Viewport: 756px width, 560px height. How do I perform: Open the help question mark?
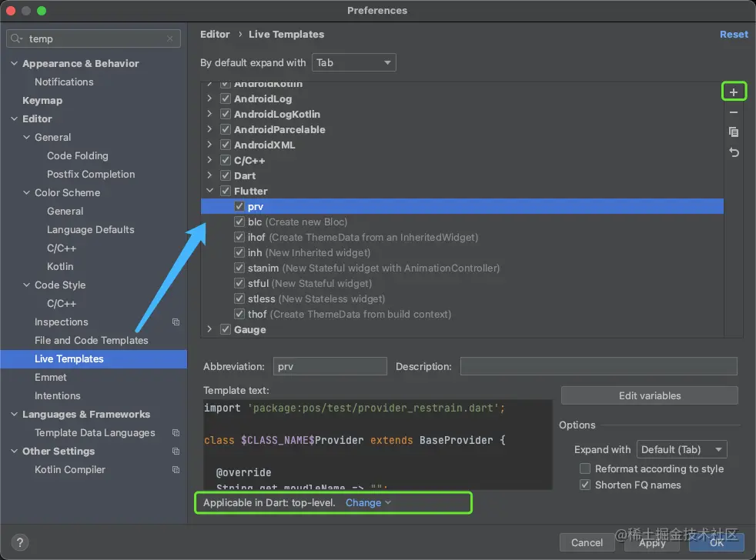pyautogui.click(x=20, y=542)
